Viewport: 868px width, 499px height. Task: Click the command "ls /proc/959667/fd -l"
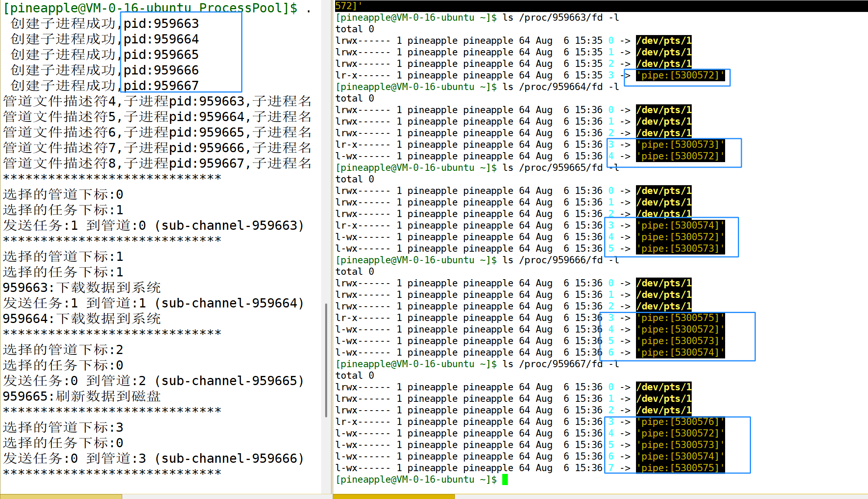pyautogui.click(x=561, y=364)
